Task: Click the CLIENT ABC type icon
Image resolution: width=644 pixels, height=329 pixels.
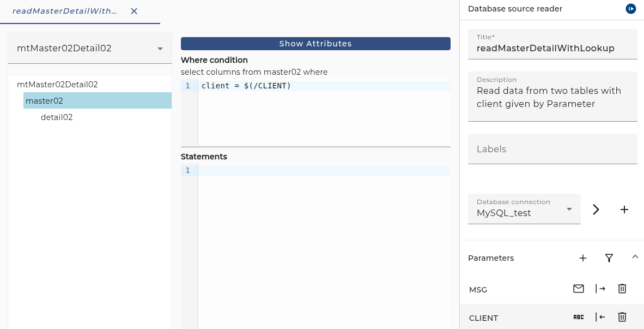Action: click(x=578, y=317)
